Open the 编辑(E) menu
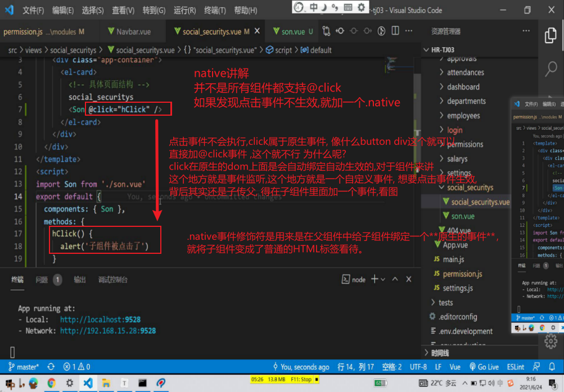Viewport: 564px width, 392px height. (x=63, y=10)
